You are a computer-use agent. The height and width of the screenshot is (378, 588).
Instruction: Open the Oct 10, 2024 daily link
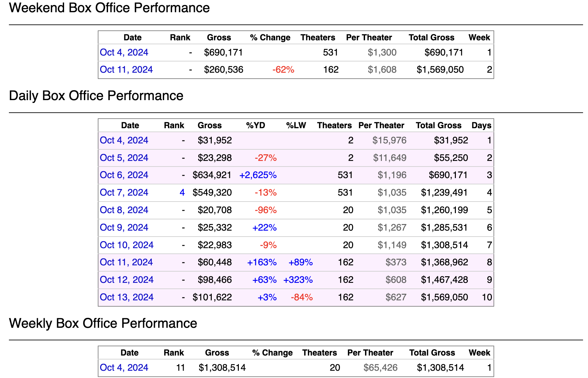click(127, 245)
